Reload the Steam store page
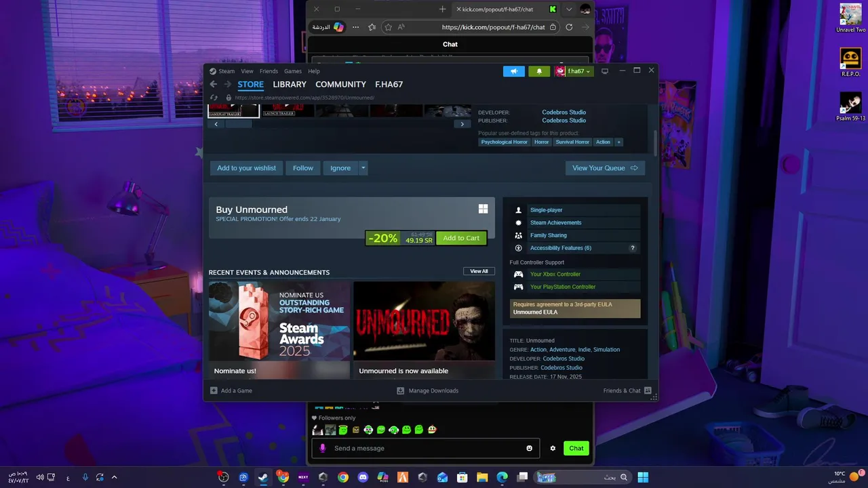The image size is (868, 488). click(x=214, y=98)
